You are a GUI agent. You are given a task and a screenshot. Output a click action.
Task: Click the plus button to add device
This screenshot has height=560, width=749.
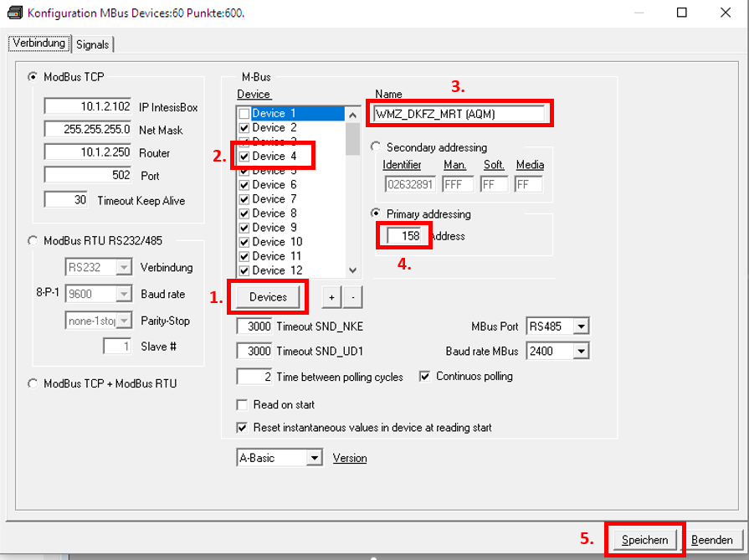(x=332, y=297)
